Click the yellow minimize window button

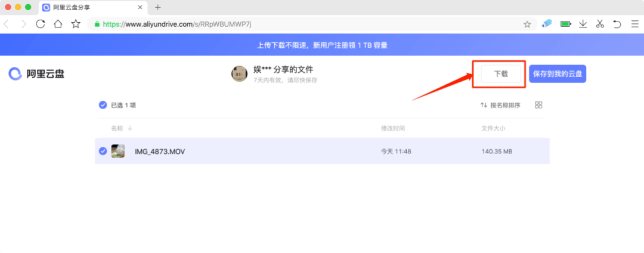(x=18, y=7)
